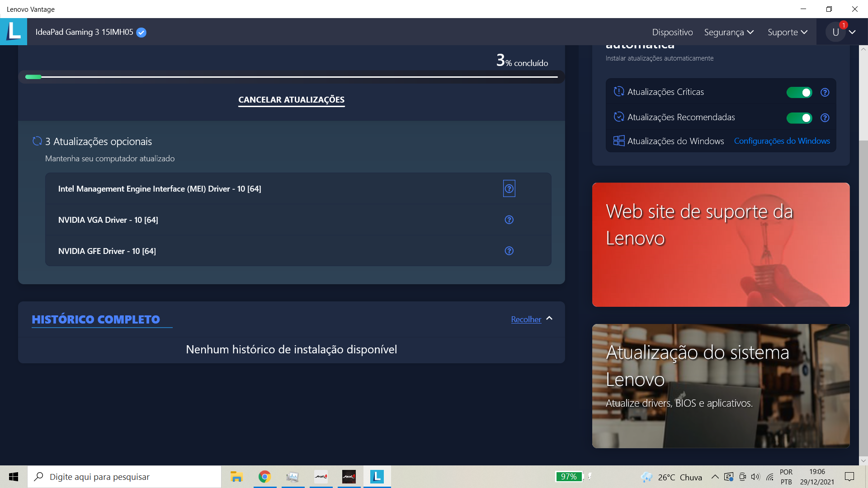The height and width of the screenshot is (488, 868).
Task: Show hidden system tray icons
Action: click(x=715, y=477)
